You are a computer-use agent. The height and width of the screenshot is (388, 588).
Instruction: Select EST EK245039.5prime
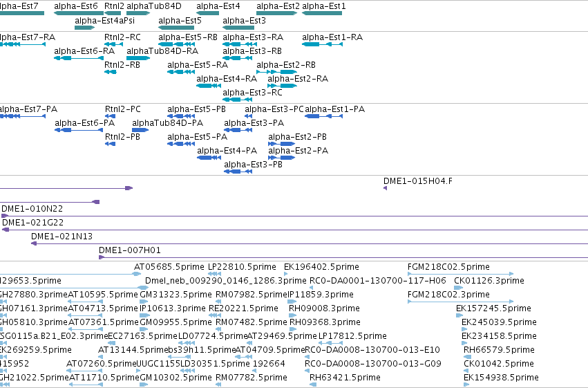pyautogui.click(x=464, y=329)
